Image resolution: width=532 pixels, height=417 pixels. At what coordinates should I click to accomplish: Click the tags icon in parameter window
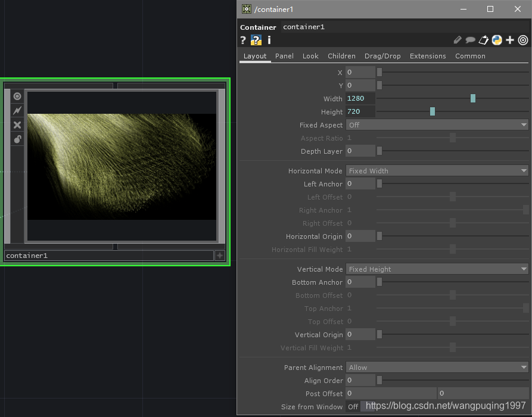484,41
